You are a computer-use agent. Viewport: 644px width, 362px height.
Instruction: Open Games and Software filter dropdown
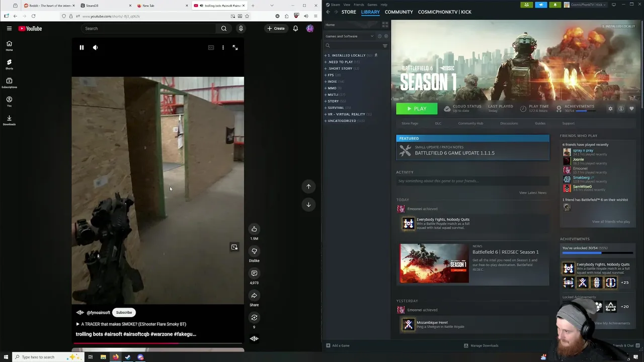349,36
